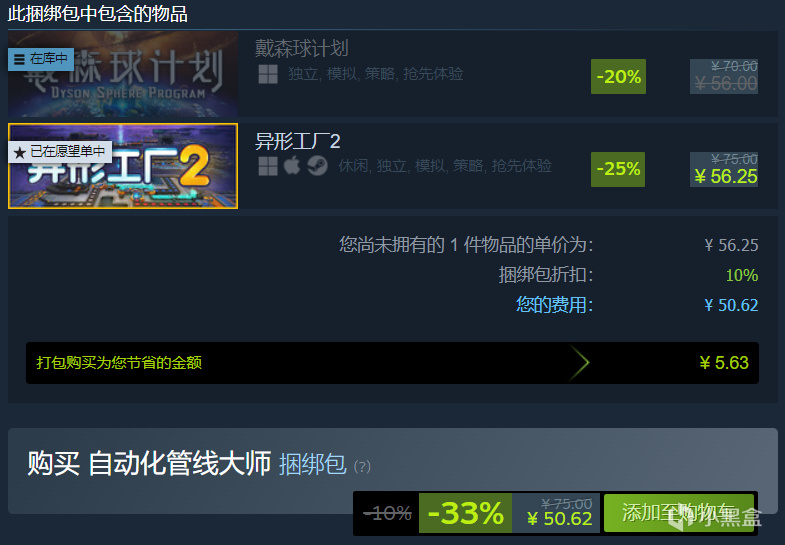Click the 已在愿望单中 wishlist star badge

click(60, 152)
